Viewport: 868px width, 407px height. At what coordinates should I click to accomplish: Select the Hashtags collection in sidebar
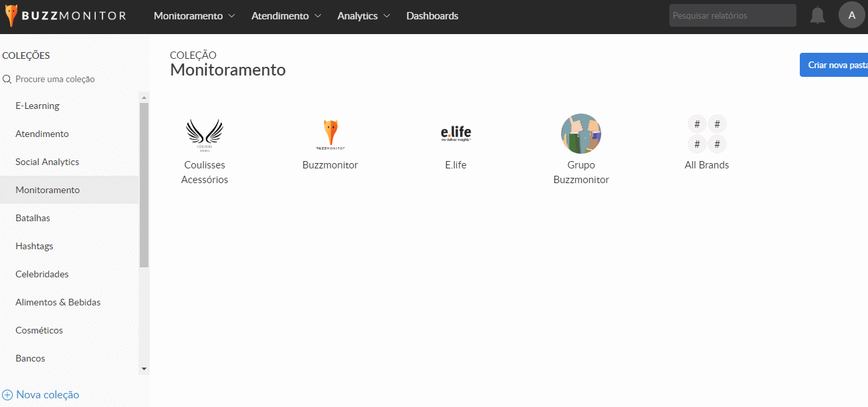coord(34,246)
